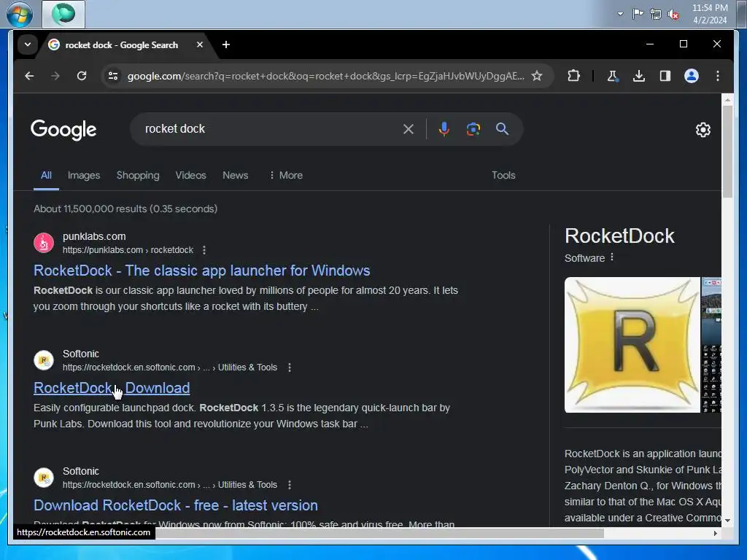
Task: Click the network tray icon
Action: click(x=656, y=15)
